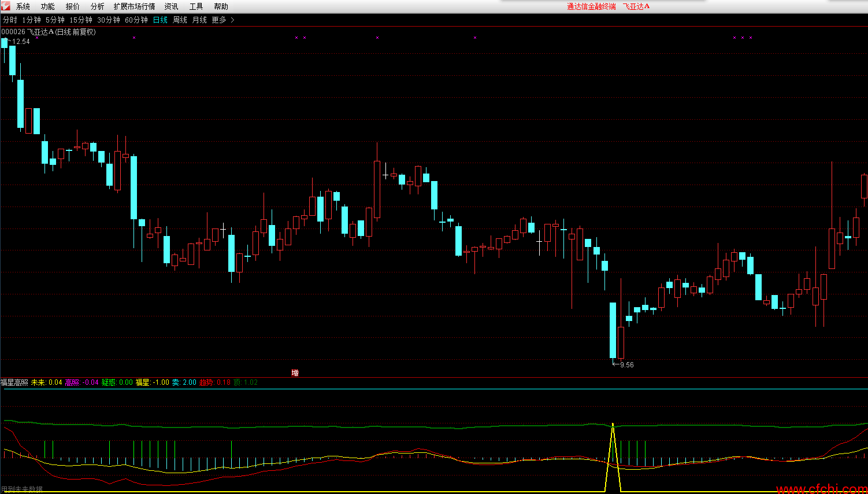Open the 功能 menu
Viewport: 868px width, 494px height.
[x=48, y=6]
